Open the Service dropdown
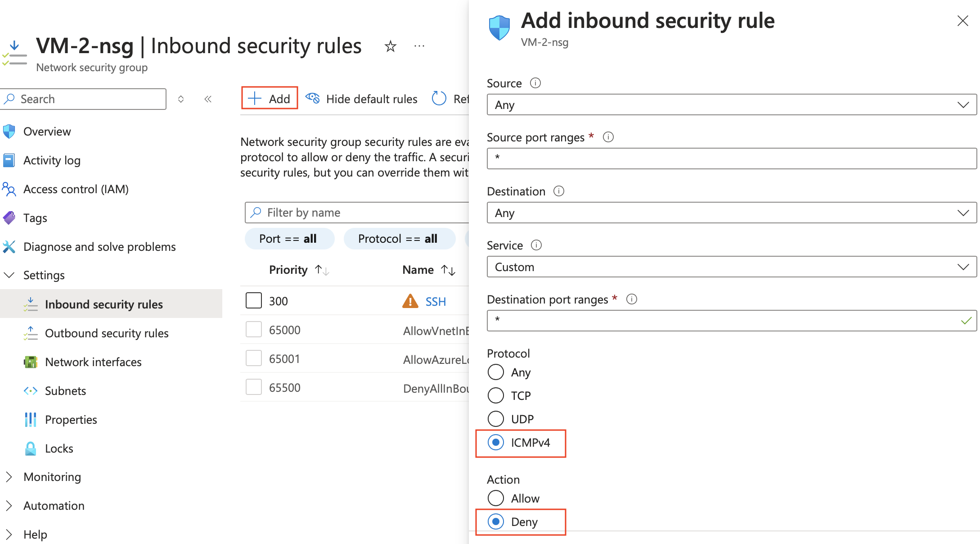Viewport: 980px width, 544px height. click(x=732, y=267)
